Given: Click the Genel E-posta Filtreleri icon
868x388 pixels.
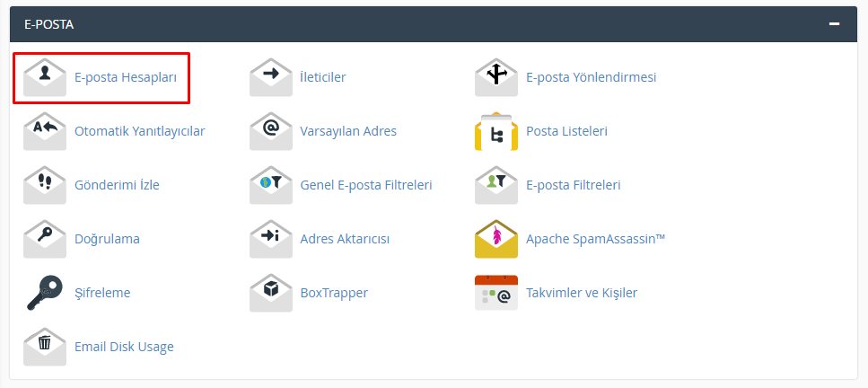Looking at the screenshot, I should pos(271,185).
